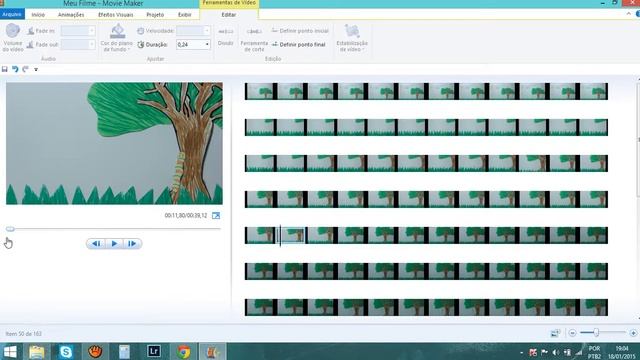Undo the last action
This screenshot has width=640, height=360.
point(15,69)
